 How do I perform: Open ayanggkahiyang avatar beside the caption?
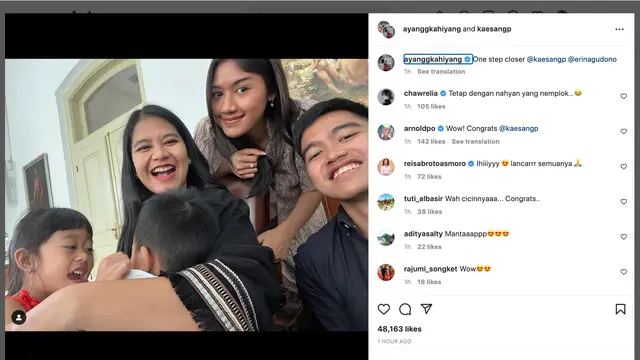coord(386,62)
